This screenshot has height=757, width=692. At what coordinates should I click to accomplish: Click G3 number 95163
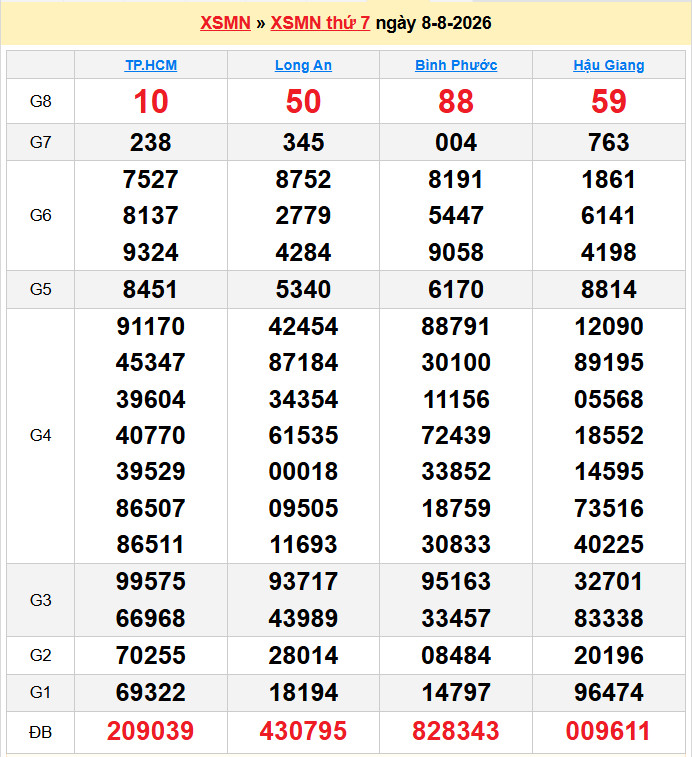[x=456, y=581]
